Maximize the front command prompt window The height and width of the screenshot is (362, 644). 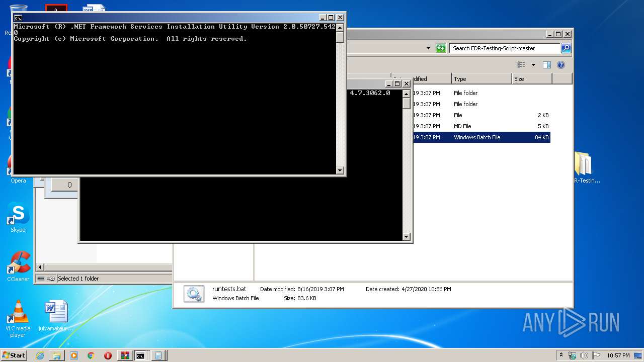click(331, 18)
